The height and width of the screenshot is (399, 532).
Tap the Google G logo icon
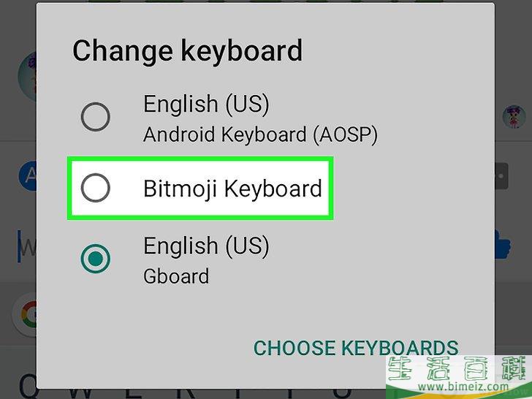(x=26, y=314)
